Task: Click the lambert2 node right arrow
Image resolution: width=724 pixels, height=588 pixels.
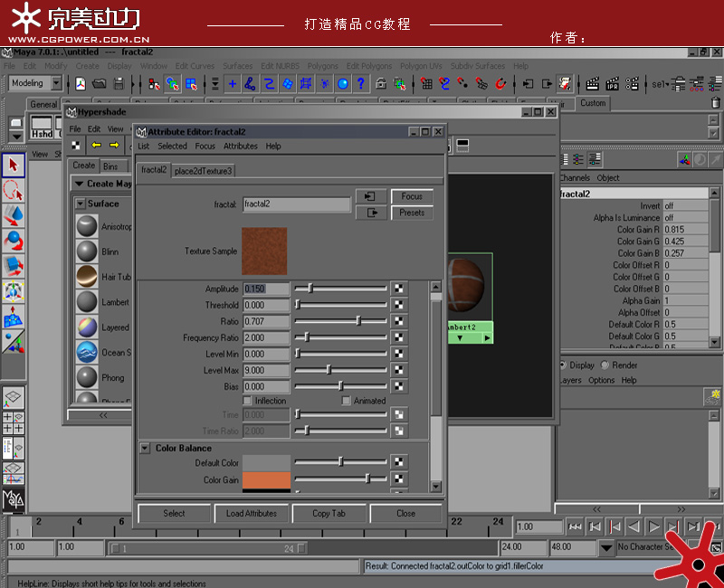Action: point(487,338)
